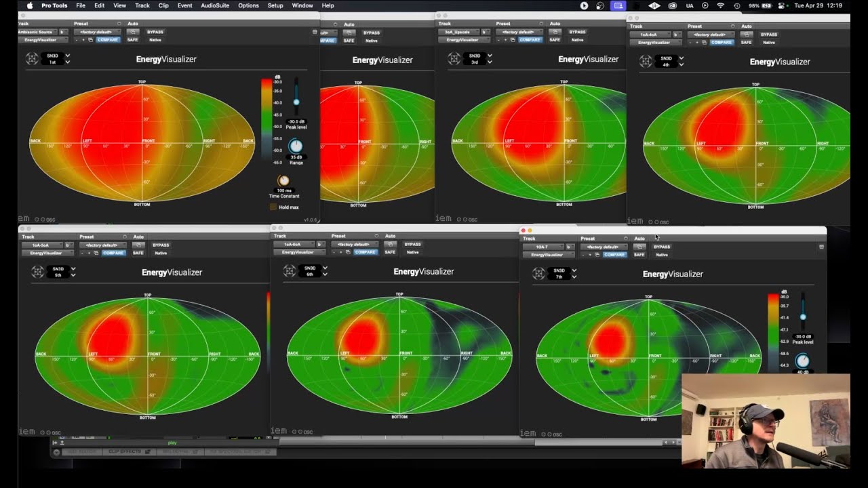This screenshot has width=868, height=488.
Task: Click COMPARE in the 1oA-4oA window
Action: tap(722, 42)
